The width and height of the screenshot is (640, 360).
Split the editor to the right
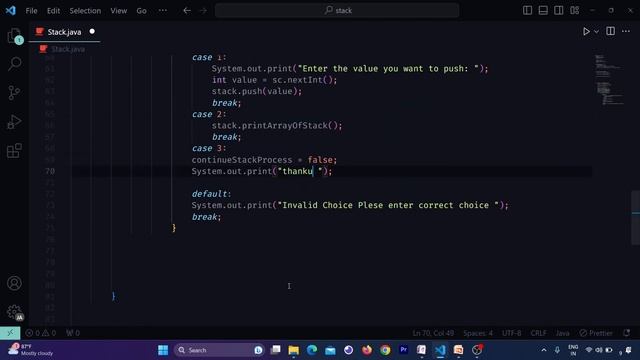(x=610, y=31)
